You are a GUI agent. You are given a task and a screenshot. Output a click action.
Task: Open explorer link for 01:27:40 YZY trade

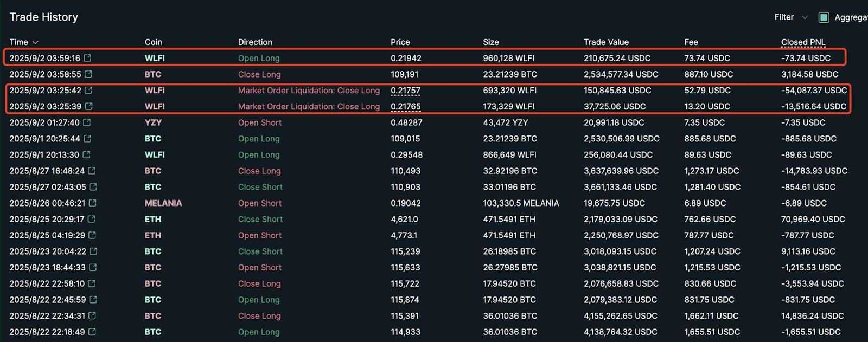[87, 122]
